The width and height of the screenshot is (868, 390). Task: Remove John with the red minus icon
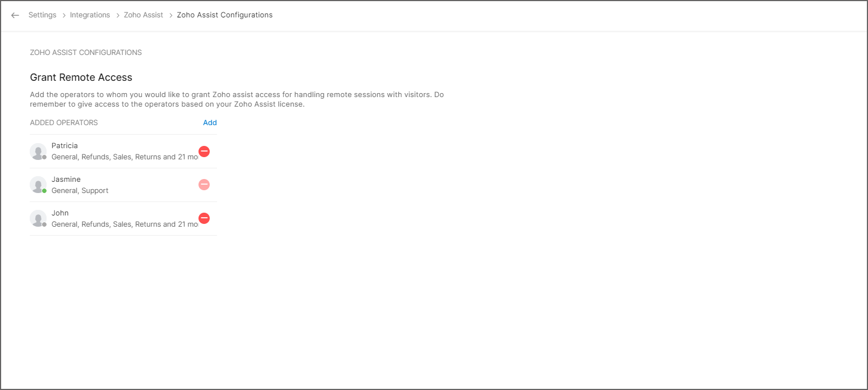coord(204,218)
